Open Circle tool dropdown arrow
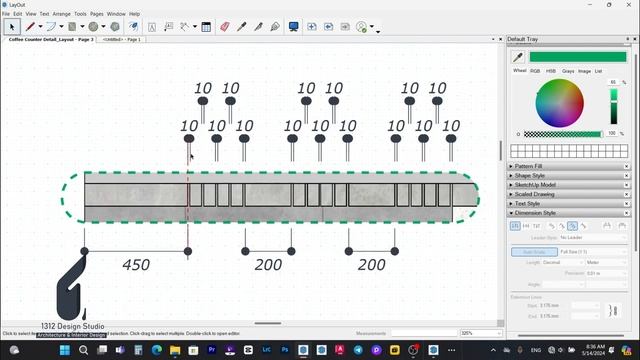Viewport: 640px width, 360px height. 103,27
